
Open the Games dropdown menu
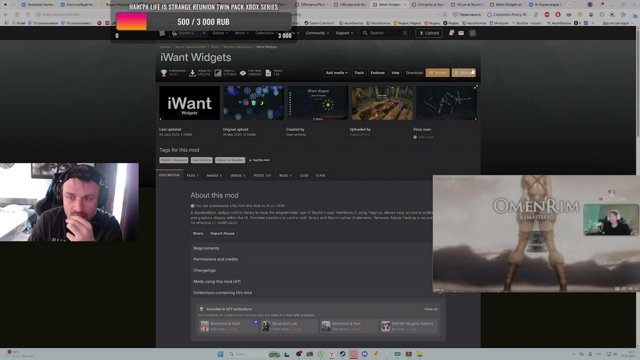click(x=220, y=33)
